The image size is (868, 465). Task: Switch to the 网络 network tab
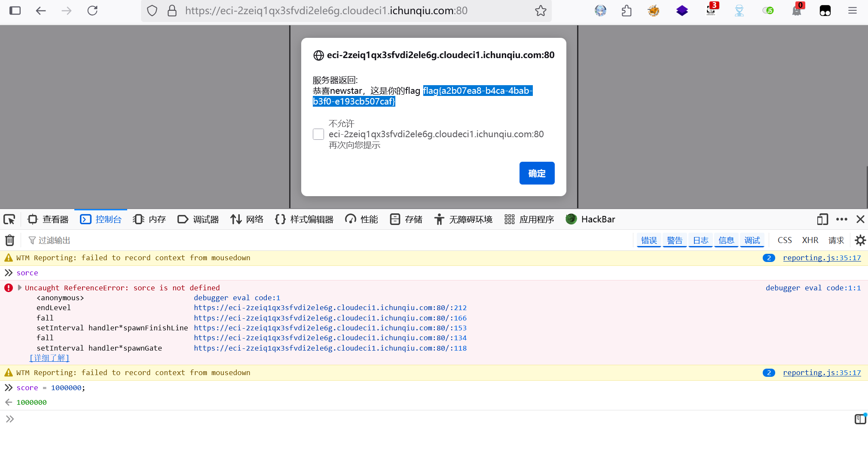247,219
